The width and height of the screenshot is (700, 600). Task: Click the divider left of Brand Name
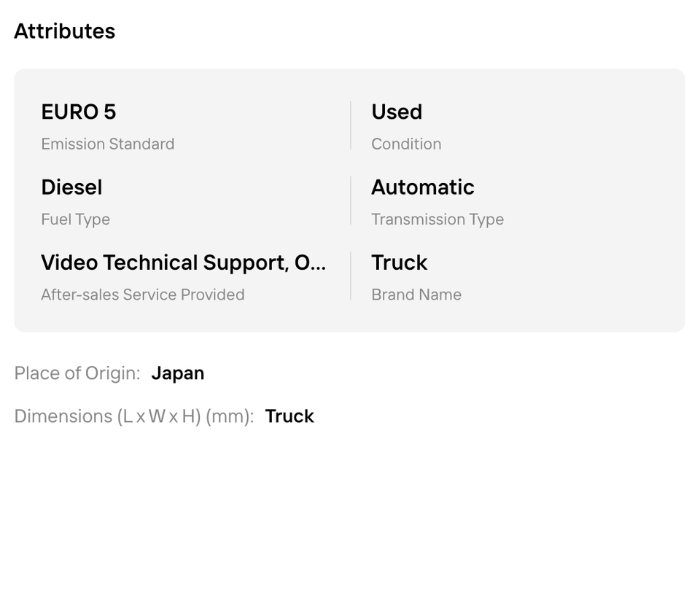[x=351, y=276]
